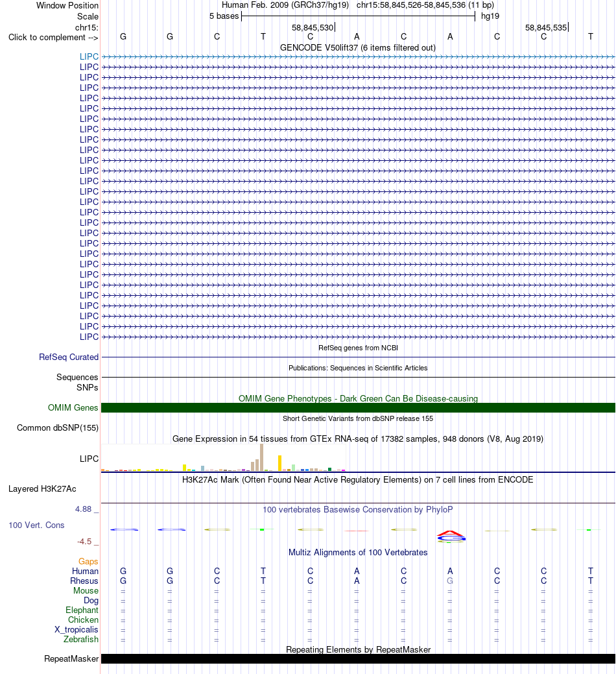Click the tall yellow bar in the GTEx expression chart
The height and width of the screenshot is (674, 616).
279,463
